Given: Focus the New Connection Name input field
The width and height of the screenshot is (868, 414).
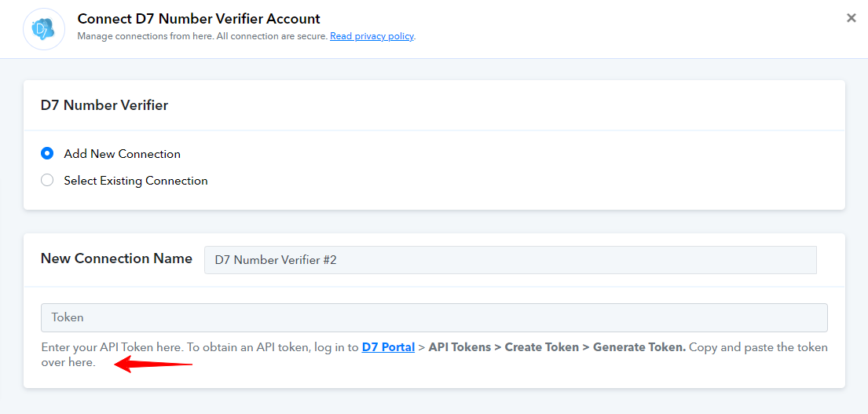Looking at the screenshot, I should [511, 259].
